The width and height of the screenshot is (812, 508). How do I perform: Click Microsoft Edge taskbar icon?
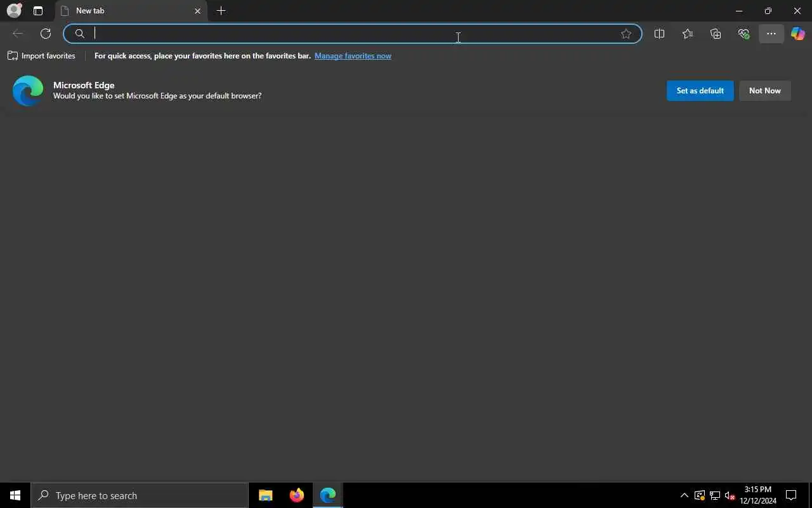pos(328,495)
